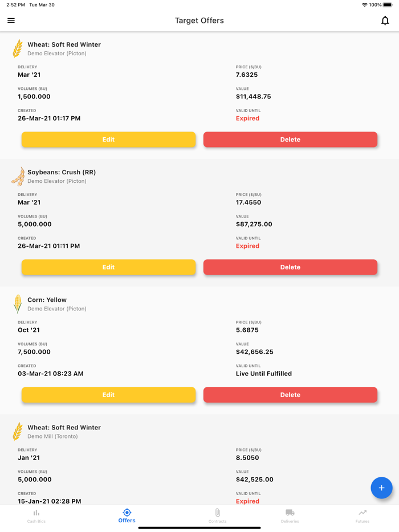The image size is (399, 532).
Task: Open the Futures tab
Action: point(363,515)
